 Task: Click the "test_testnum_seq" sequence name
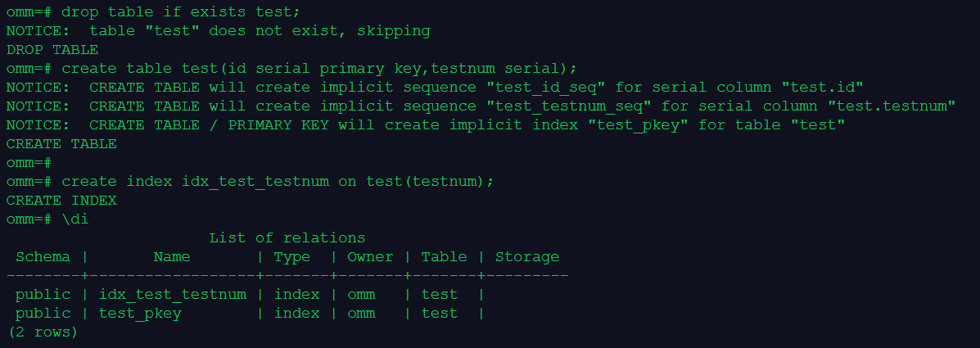[569, 106]
